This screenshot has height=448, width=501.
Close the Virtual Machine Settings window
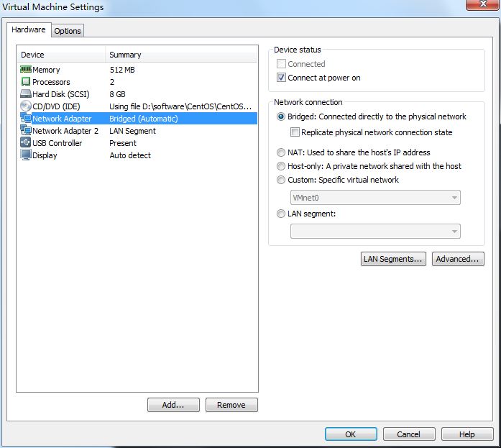tap(484, 4)
